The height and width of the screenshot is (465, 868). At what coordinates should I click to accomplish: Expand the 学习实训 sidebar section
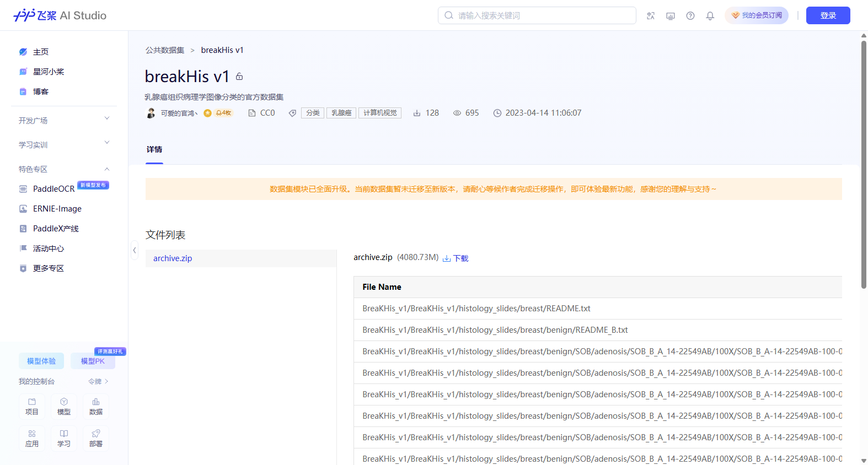click(x=64, y=145)
